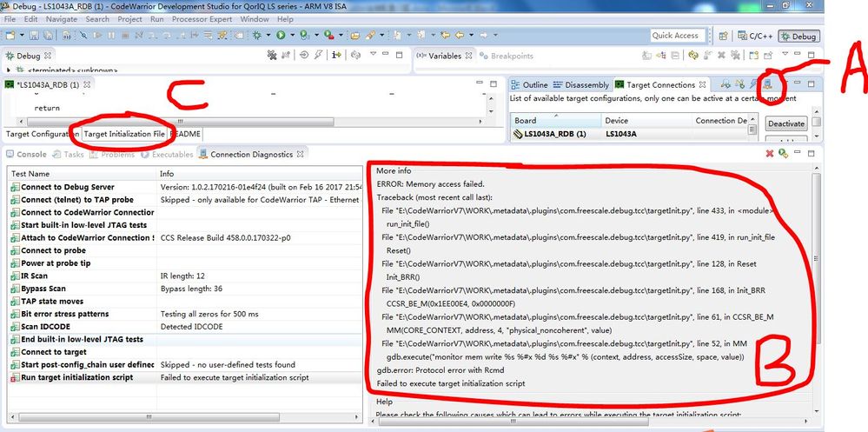Screen dimensions: 868x432
Task: Click the test list horizontal scrollbar
Action: pyautogui.click(x=149, y=417)
